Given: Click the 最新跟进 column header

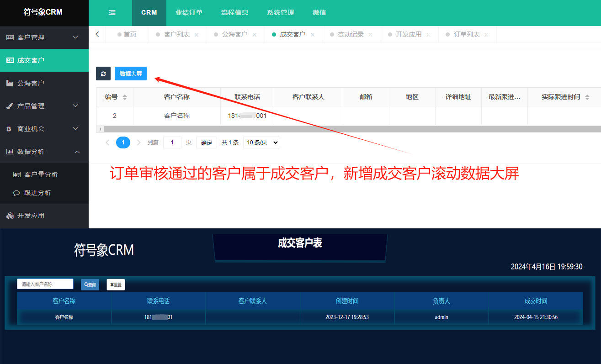Looking at the screenshot, I should pyautogui.click(x=505, y=97).
